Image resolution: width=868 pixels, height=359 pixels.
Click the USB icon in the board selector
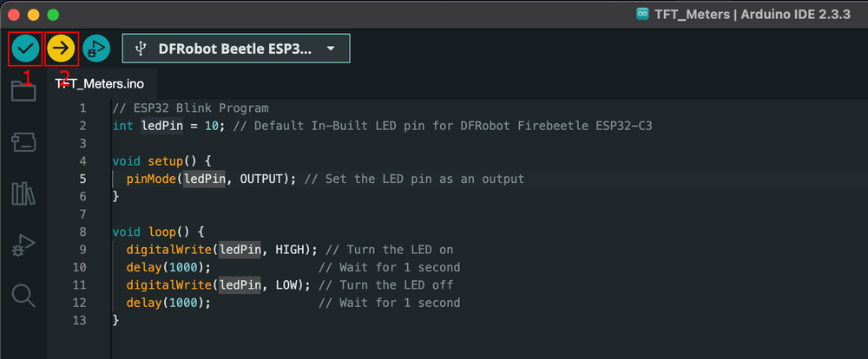pos(141,49)
